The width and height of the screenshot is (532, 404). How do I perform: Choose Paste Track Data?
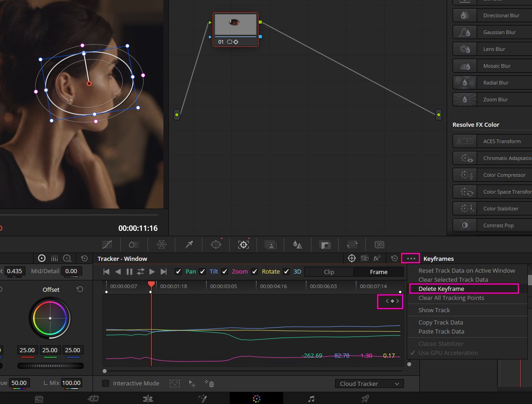pos(441,332)
